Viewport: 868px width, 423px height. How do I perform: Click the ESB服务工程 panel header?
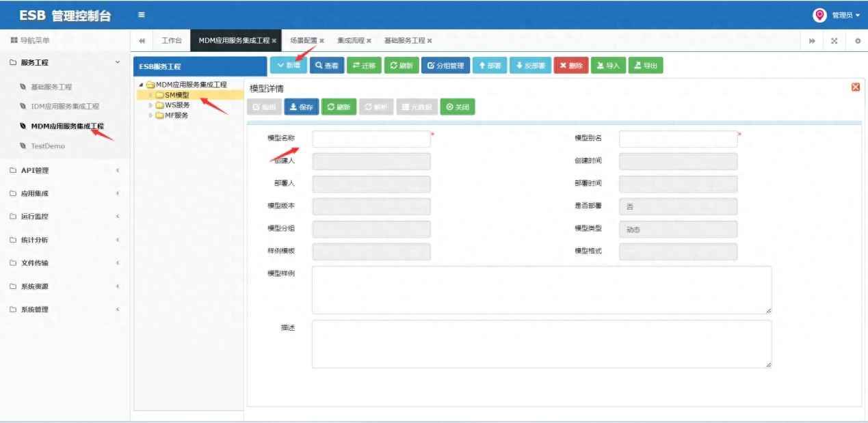click(200, 66)
